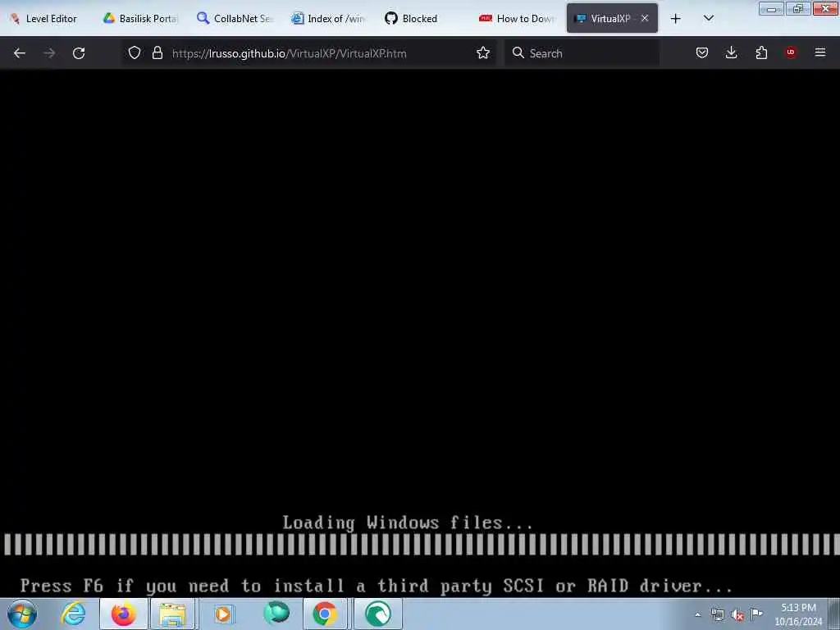Open the clock showing 5:13 PM
Image resolution: width=840 pixels, height=630 pixels.
click(x=798, y=614)
